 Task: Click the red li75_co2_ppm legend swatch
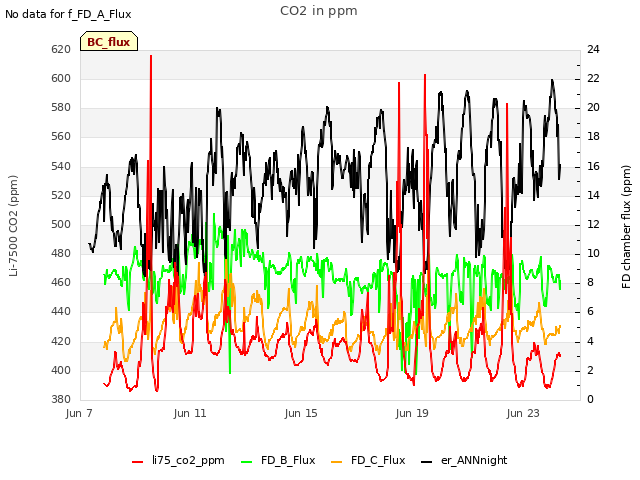click(x=138, y=462)
